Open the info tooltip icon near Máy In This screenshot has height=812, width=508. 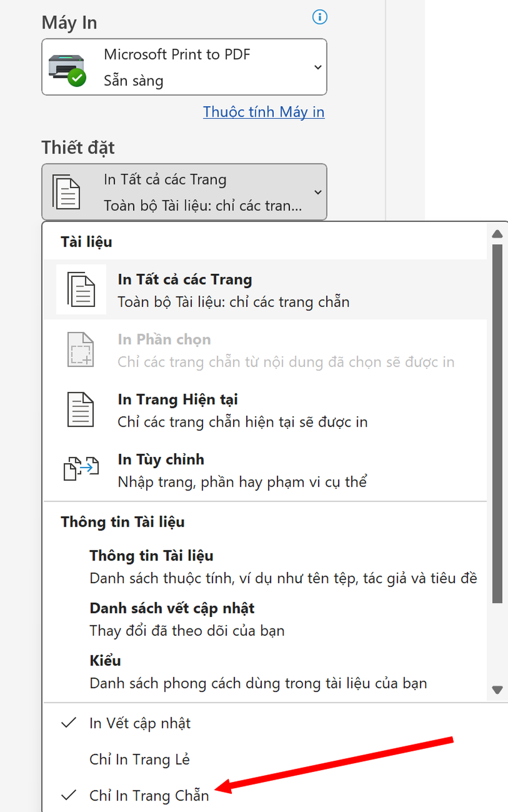[320, 17]
